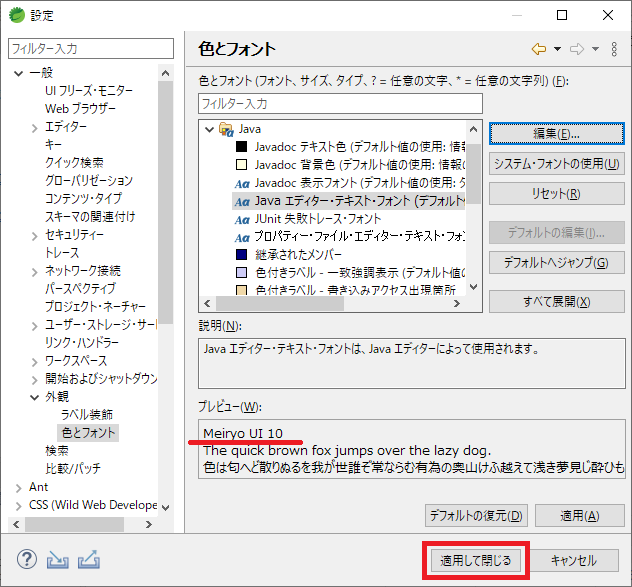Expand the CSS (Wild Web Developer) node
Image resolution: width=632 pixels, height=587 pixels.
[19, 506]
